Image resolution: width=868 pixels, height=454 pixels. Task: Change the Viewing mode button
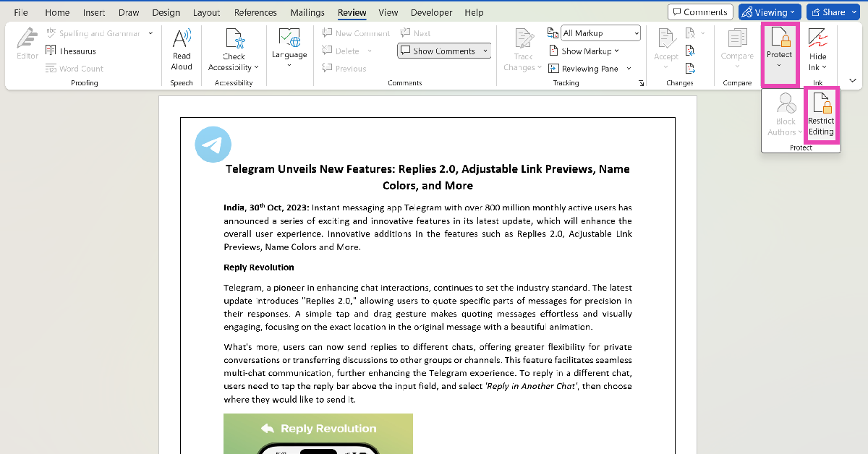coord(770,12)
